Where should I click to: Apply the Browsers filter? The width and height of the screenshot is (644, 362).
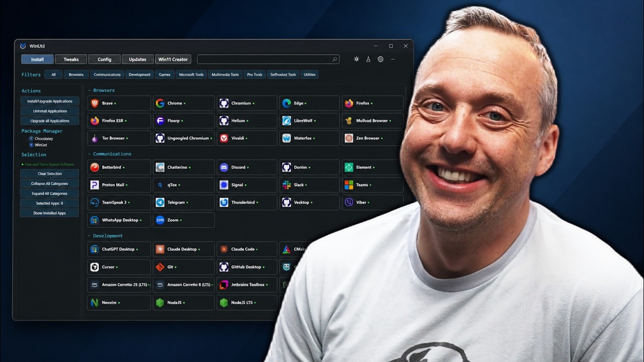tap(76, 74)
